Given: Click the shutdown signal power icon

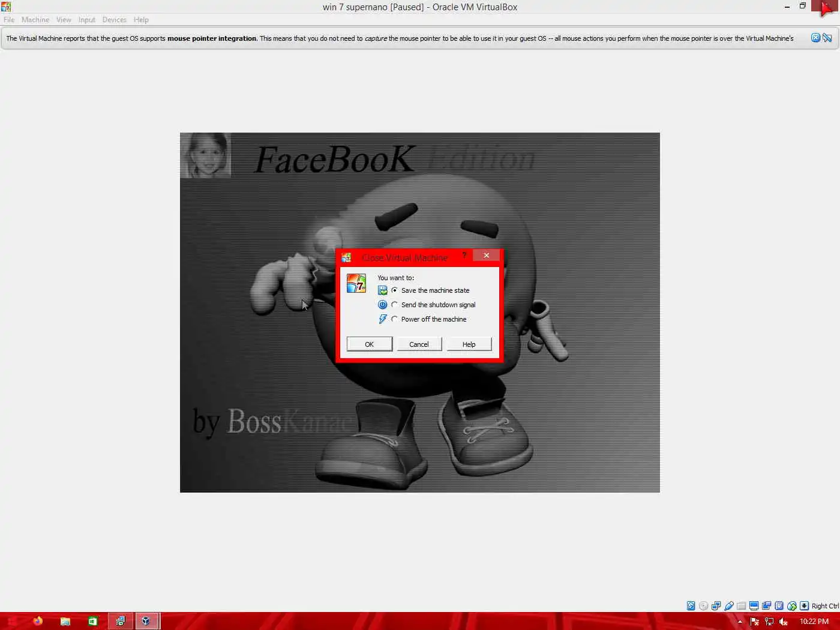Looking at the screenshot, I should (x=383, y=305).
